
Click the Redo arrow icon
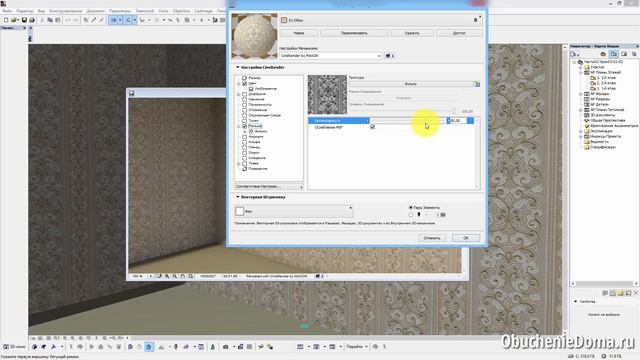(76, 20)
